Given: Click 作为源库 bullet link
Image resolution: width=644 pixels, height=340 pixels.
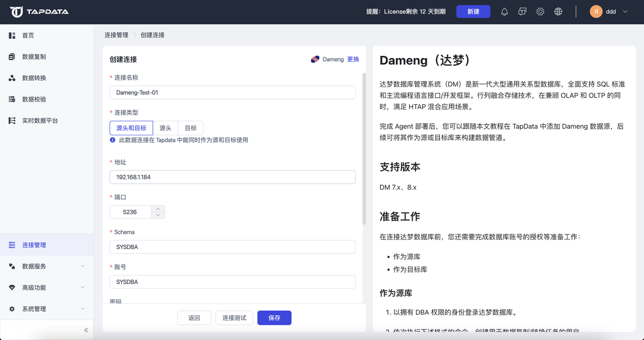Looking at the screenshot, I should click(x=407, y=257).
